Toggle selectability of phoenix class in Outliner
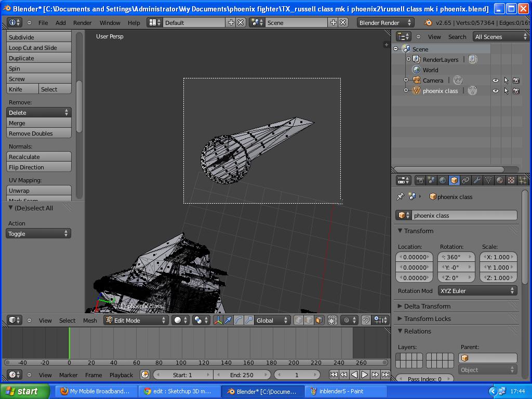 507,91
